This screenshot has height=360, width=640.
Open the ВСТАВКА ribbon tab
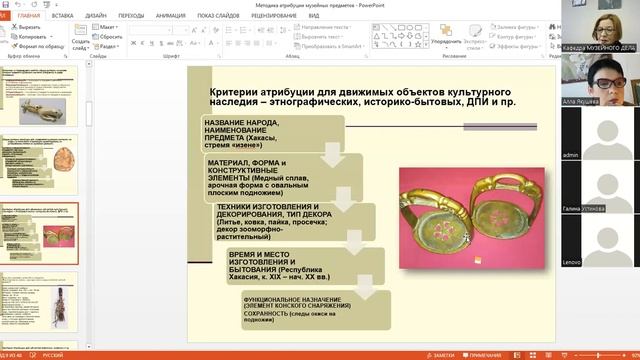click(x=62, y=16)
